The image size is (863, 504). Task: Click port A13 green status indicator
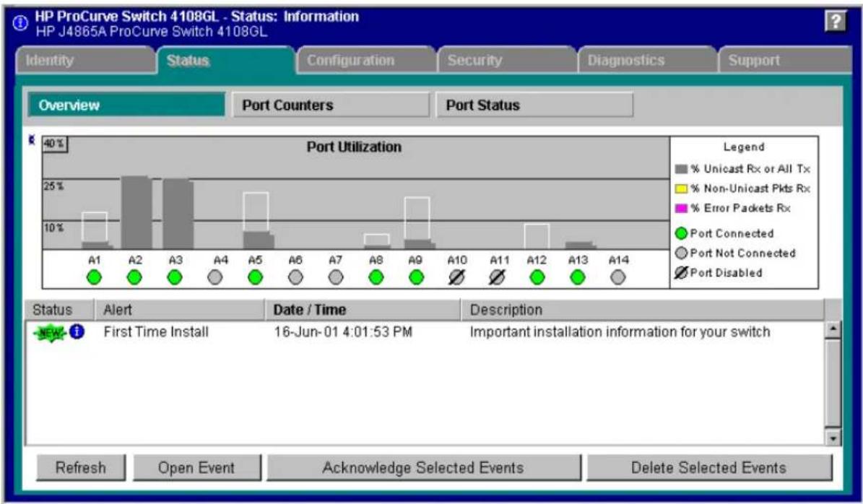coord(577,278)
